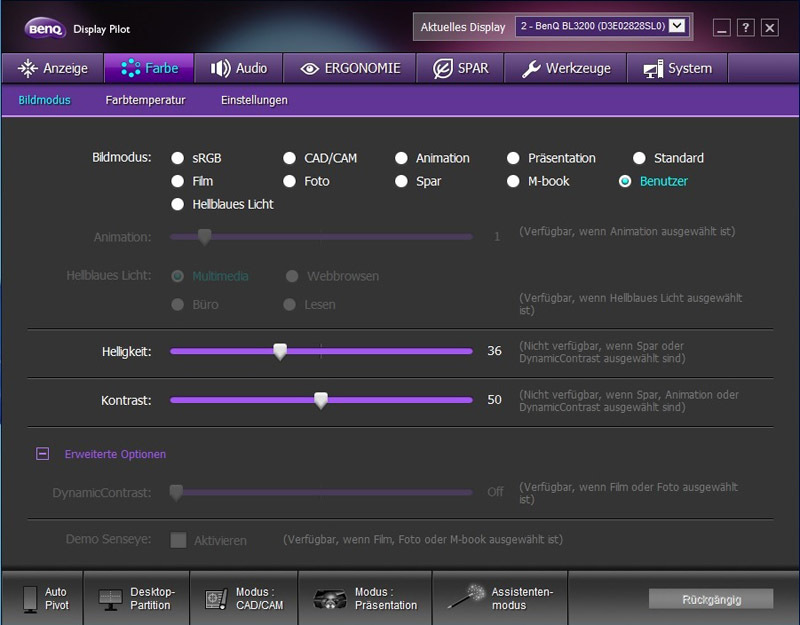800x625 pixels.
Task: Open the System tab
Action: 677,68
